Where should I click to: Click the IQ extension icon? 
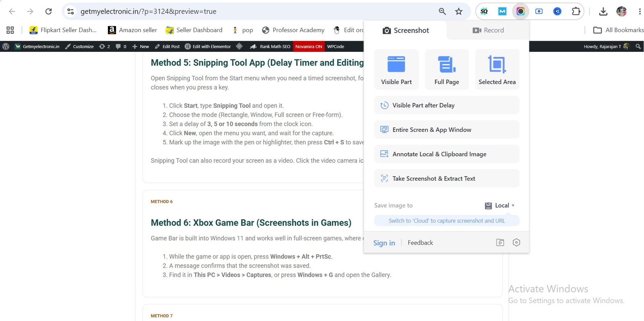click(557, 11)
